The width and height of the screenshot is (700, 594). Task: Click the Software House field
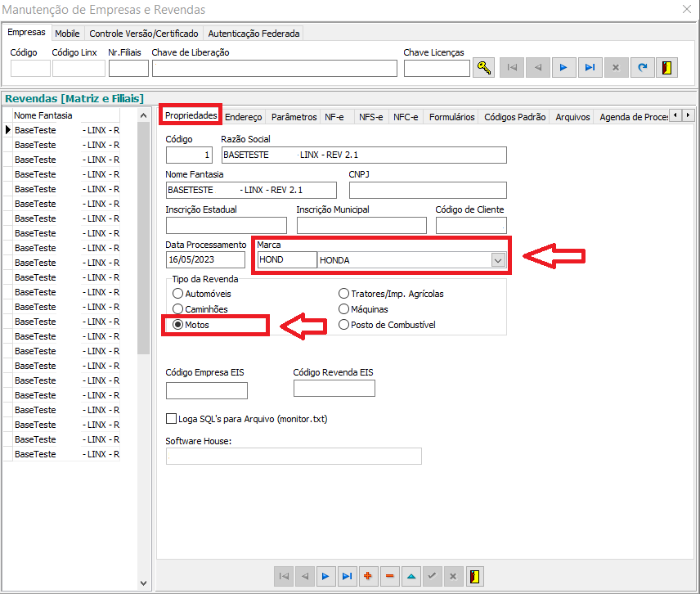point(294,456)
